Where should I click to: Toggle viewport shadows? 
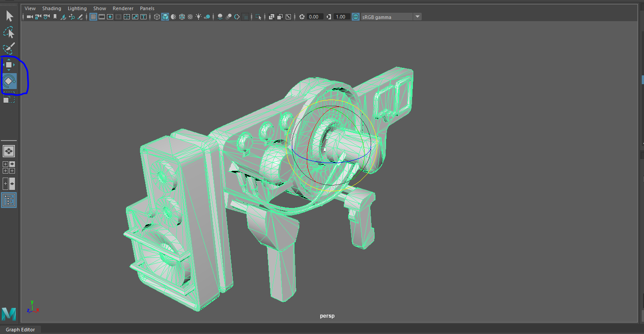[207, 17]
